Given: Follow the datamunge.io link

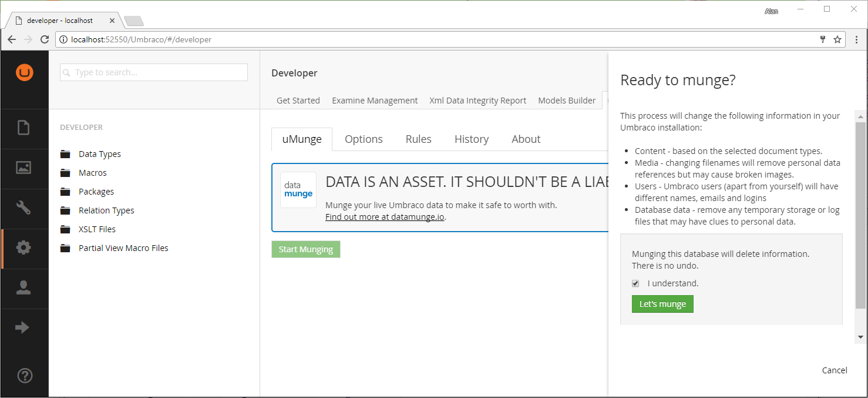Looking at the screenshot, I should click(x=385, y=217).
